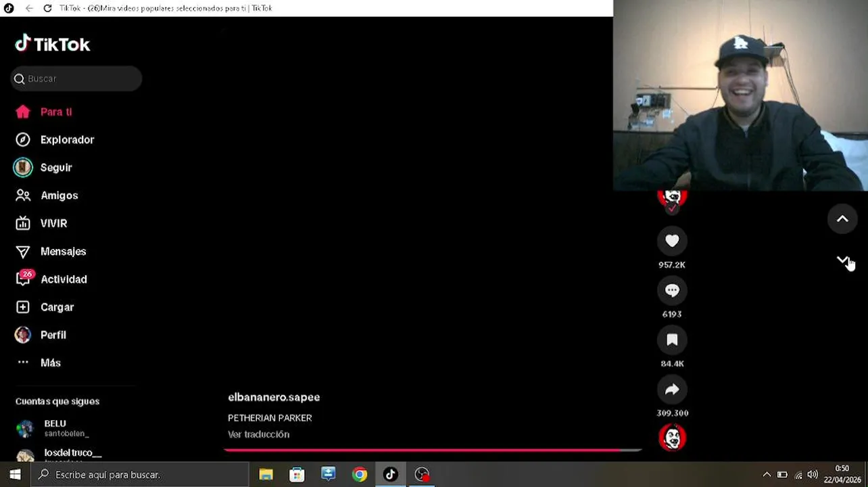The height and width of the screenshot is (487, 868).
Task: Open network settings from the tray
Action: [798, 475]
